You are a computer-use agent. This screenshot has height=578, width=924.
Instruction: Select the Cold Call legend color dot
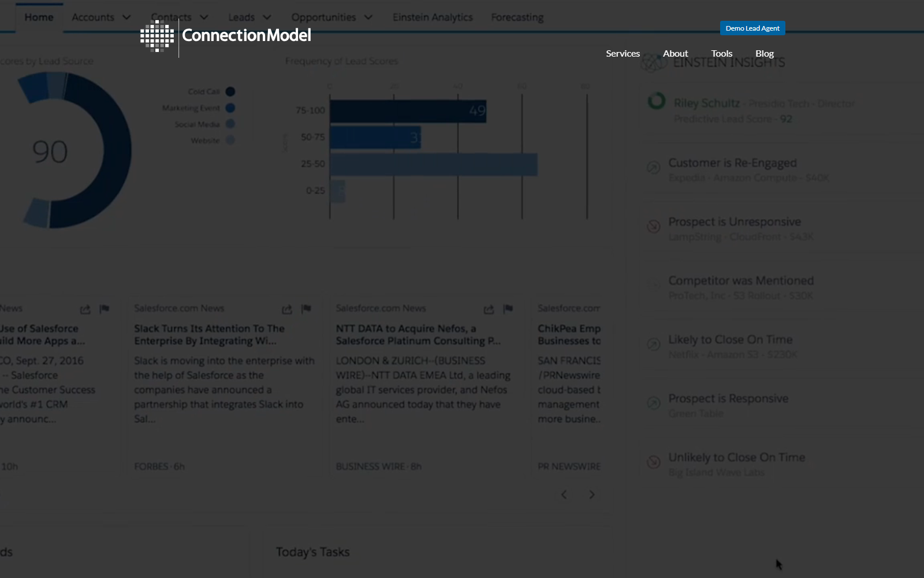click(x=230, y=91)
